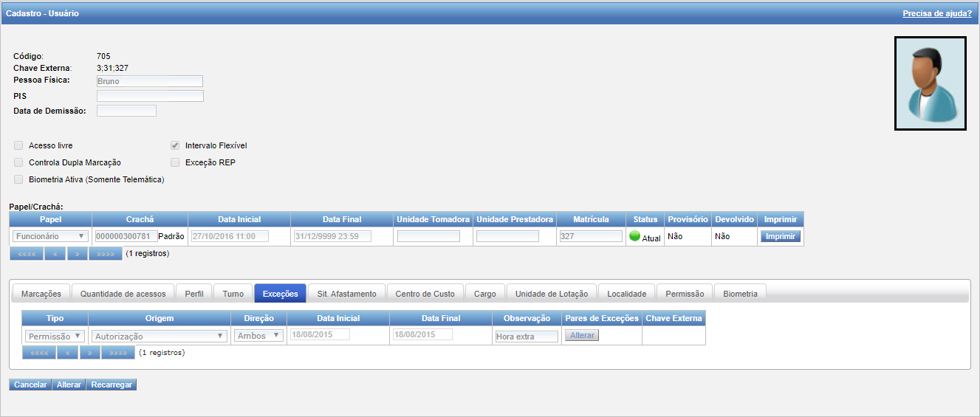Image resolution: width=980 pixels, height=417 pixels.
Task: Click the Unidade Tomadora input field
Action: click(428, 236)
